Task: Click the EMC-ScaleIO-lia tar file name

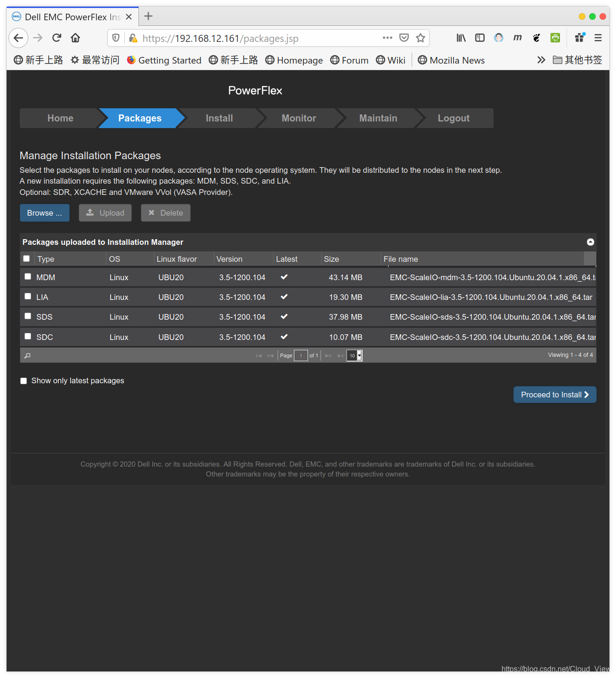Action: [491, 297]
